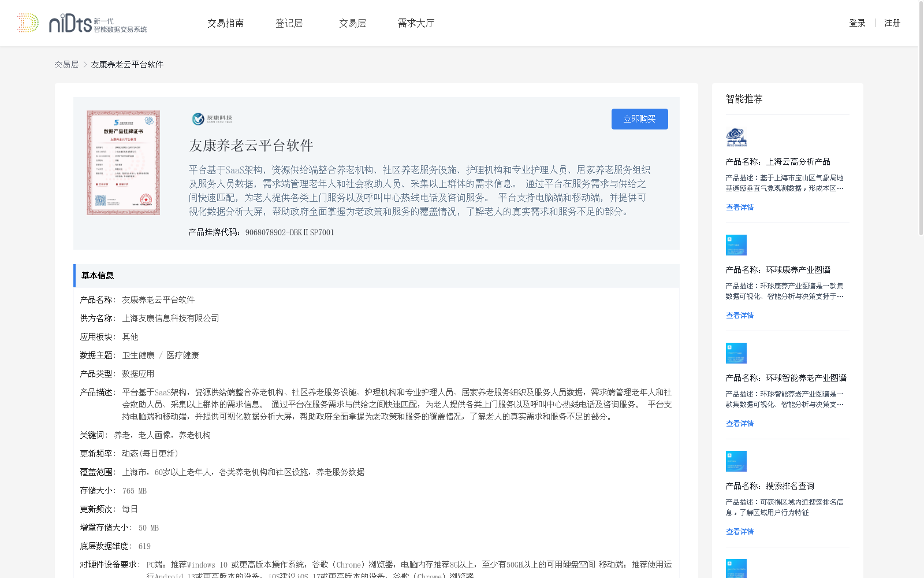Click product type value 数据应用

(138, 374)
